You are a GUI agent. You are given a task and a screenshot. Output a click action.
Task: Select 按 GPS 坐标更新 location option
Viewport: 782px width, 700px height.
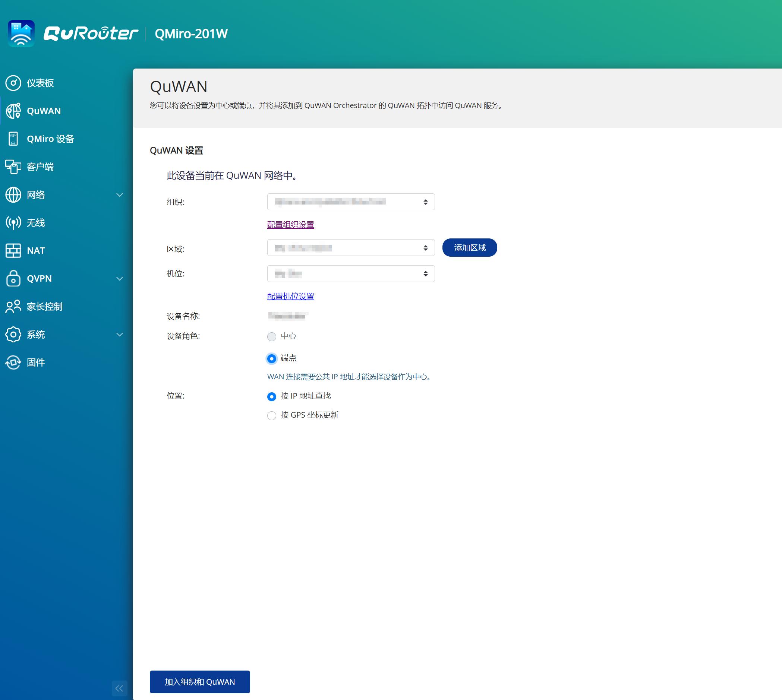coord(272,415)
